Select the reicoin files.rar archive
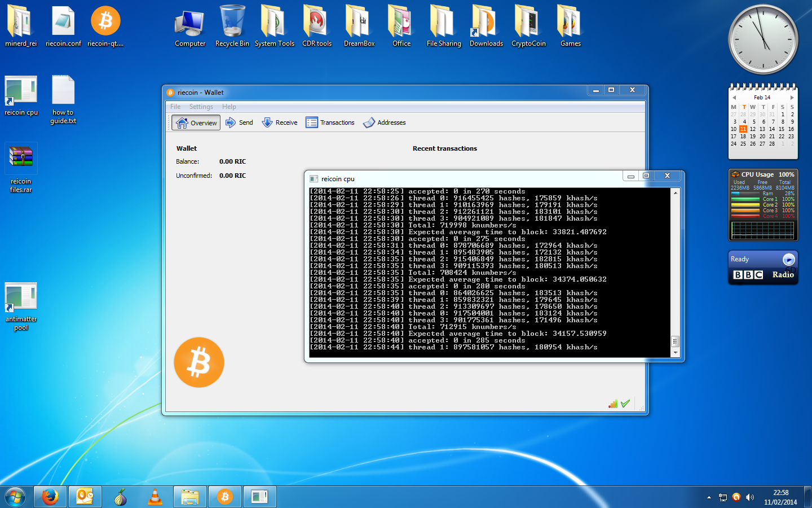This screenshot has width=812, height=508. click(21, 168)
